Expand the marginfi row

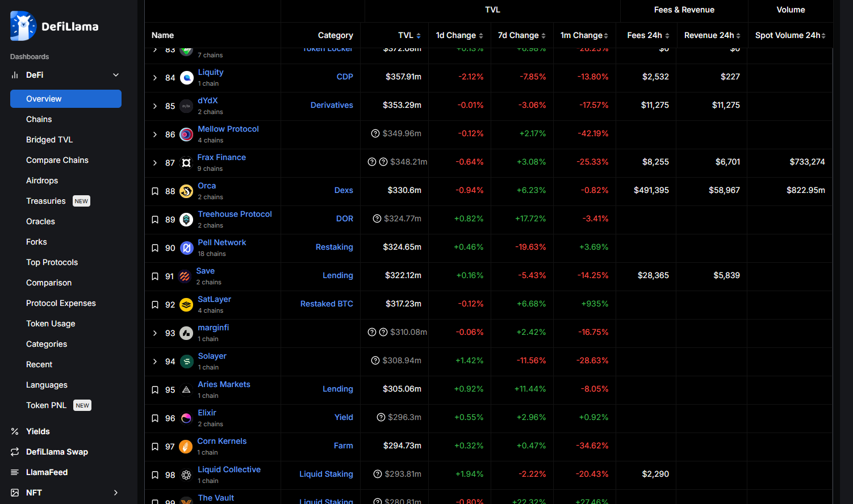[x=155, y=333]
